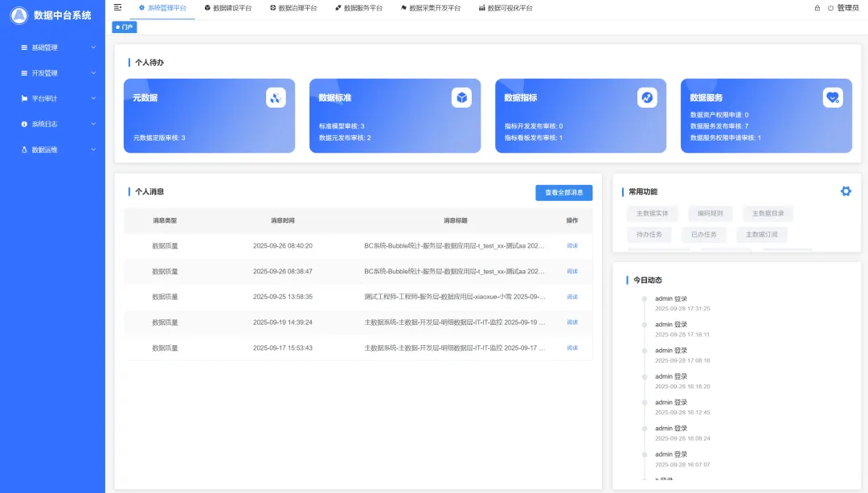The image size is (868, 493).
Task: Click the 消息类型 column header
Action: [x=165, y=220]
